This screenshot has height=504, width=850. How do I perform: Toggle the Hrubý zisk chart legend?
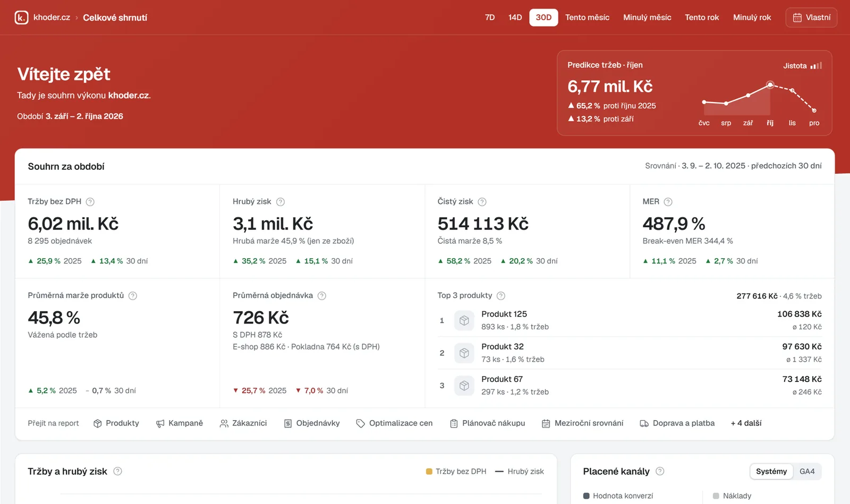pos(520,472)
